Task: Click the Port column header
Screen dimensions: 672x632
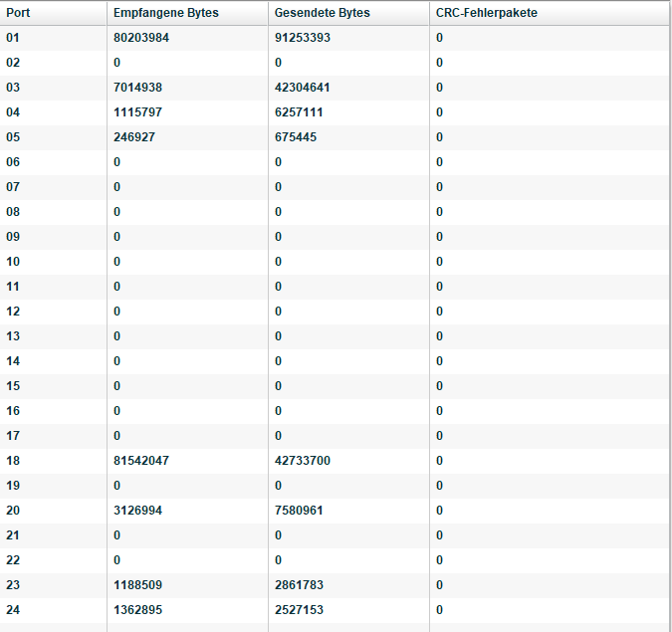Action: coord(18,13)
